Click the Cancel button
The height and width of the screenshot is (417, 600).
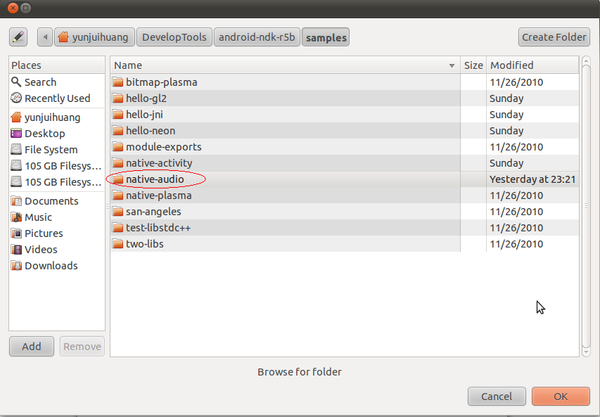pos(496,396)
